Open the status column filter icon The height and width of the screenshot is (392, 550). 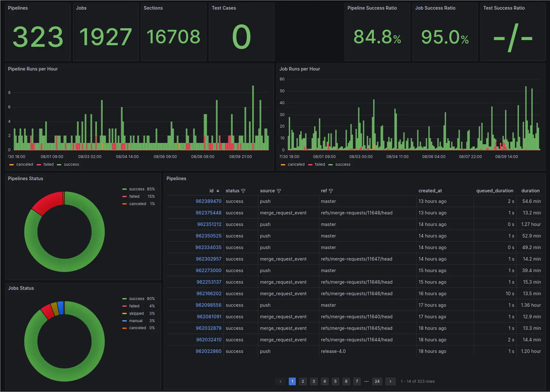pos(243,191)
